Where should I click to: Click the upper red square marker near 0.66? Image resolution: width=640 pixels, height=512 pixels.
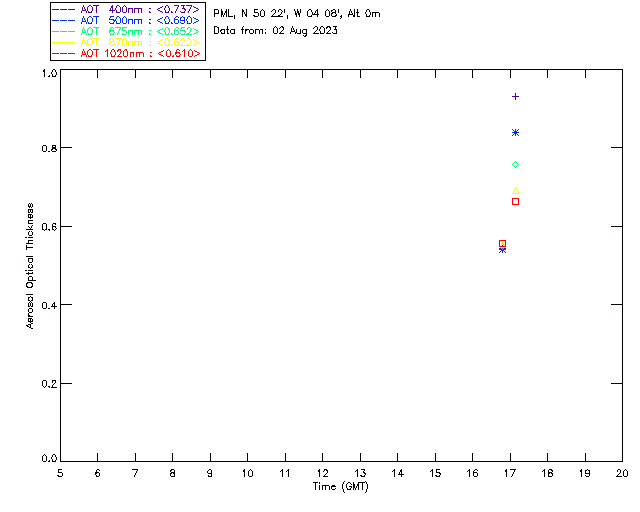pyautogui.click(x=516, y=202)
